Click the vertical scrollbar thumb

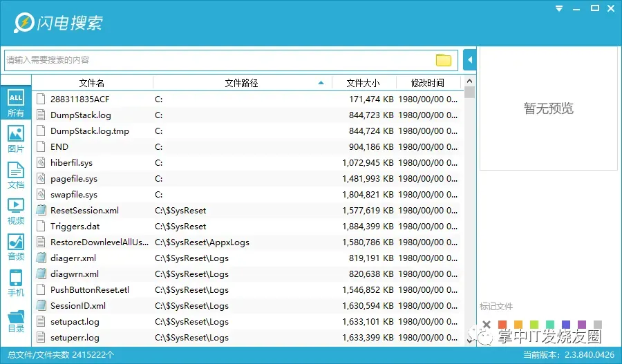tap(470, 92)
